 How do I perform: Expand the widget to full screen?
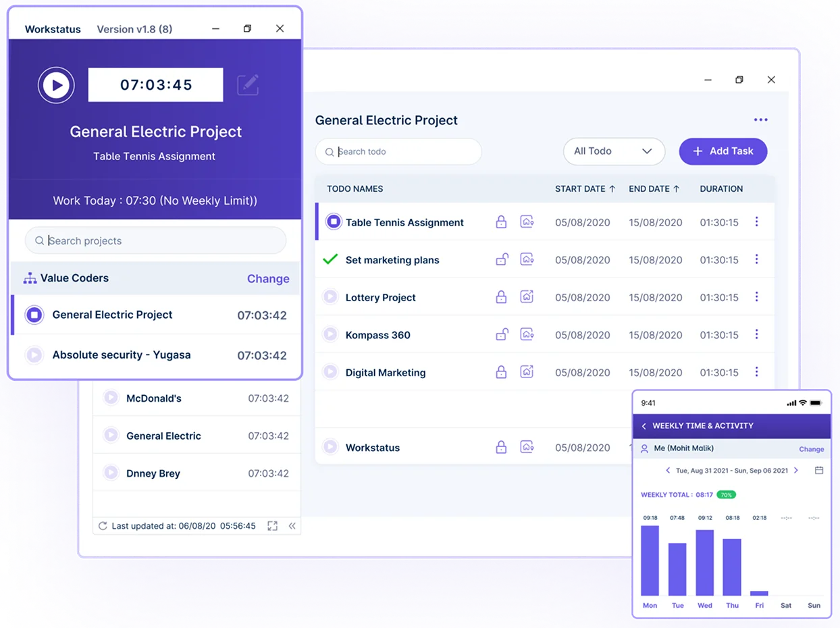(x=272, y=525)
